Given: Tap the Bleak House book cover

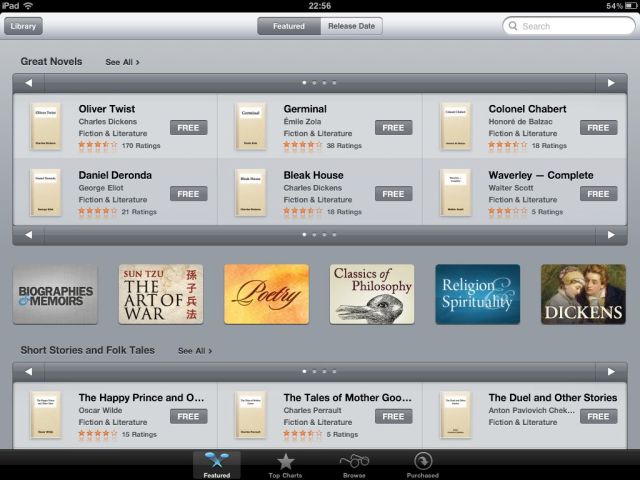Looking at the screenshot, I should click(250, 193).
